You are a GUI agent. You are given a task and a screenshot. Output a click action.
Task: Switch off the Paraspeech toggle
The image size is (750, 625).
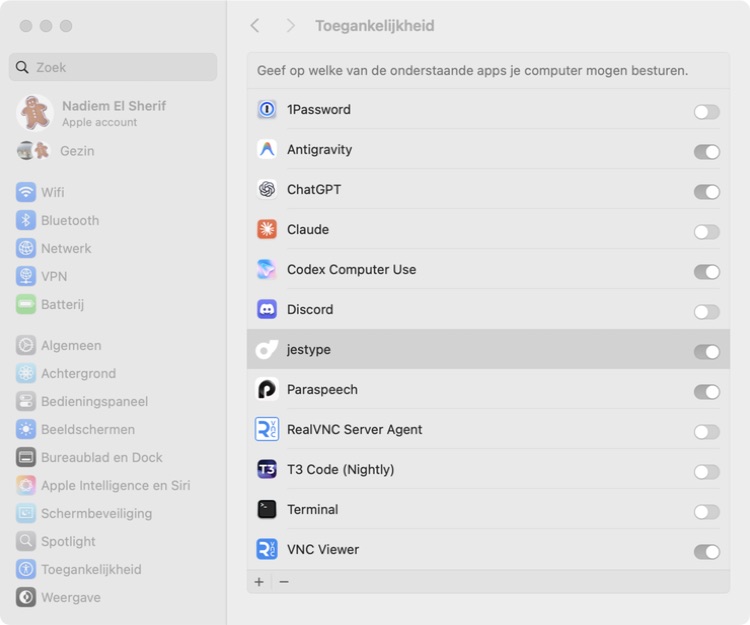click(706, 392)
